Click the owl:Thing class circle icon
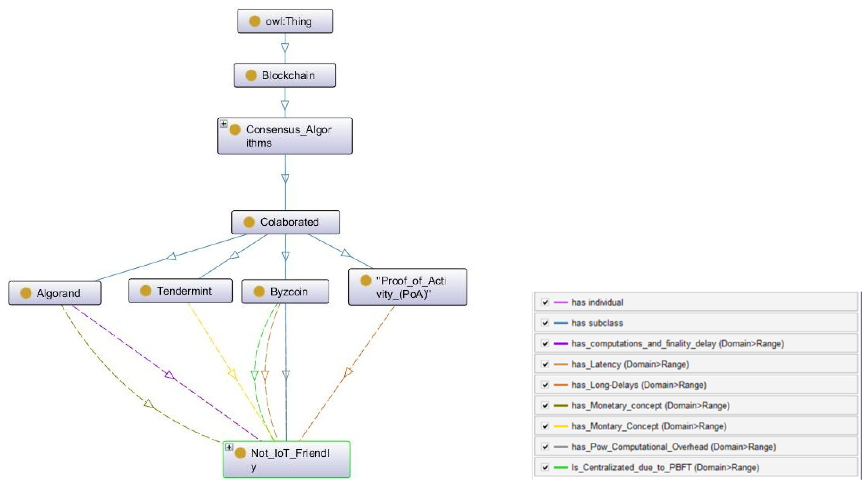 (254, 21)
